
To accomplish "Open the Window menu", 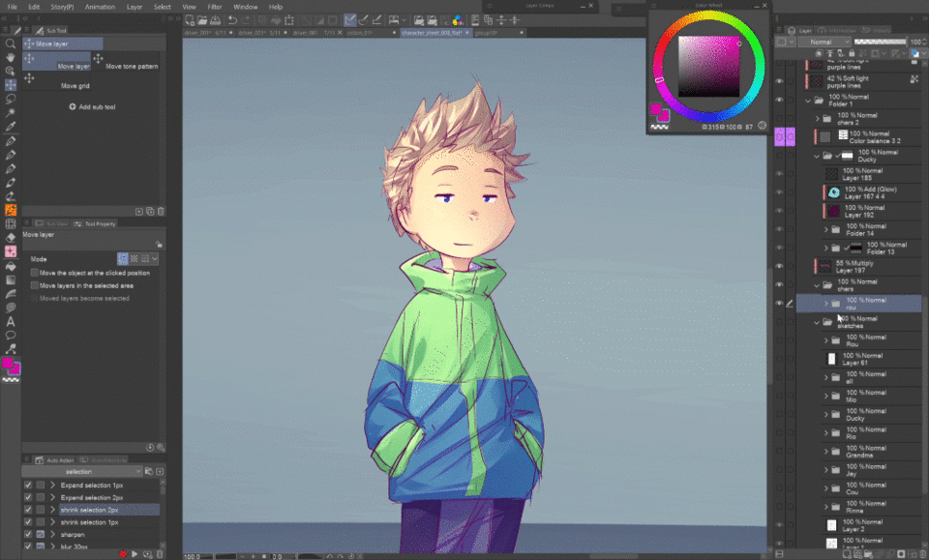I will (x=245, y=7).
